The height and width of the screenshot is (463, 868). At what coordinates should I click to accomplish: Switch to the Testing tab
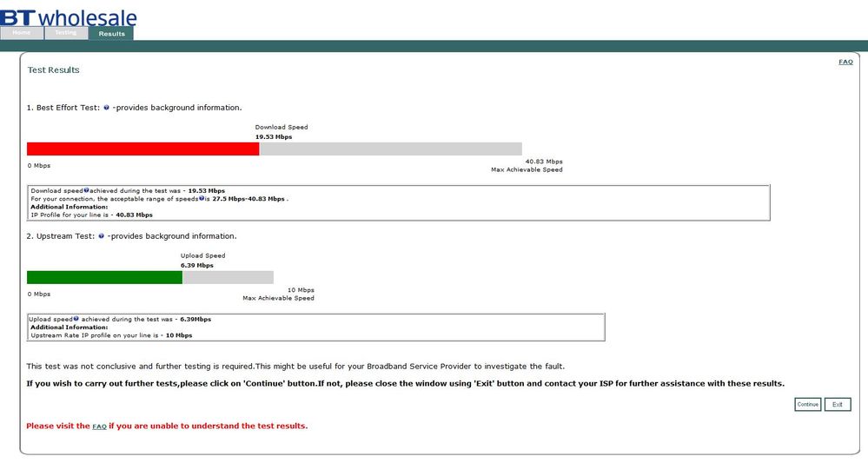pos(66,33)
